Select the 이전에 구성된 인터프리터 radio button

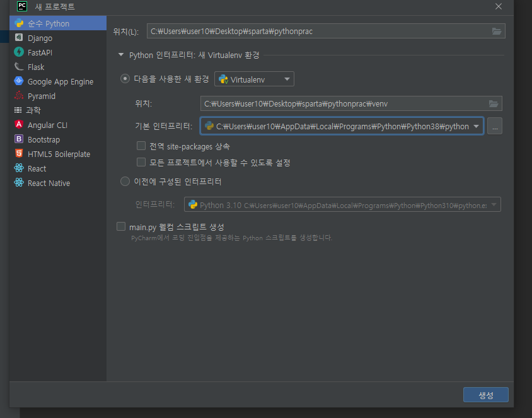click(x=125, y=181)
